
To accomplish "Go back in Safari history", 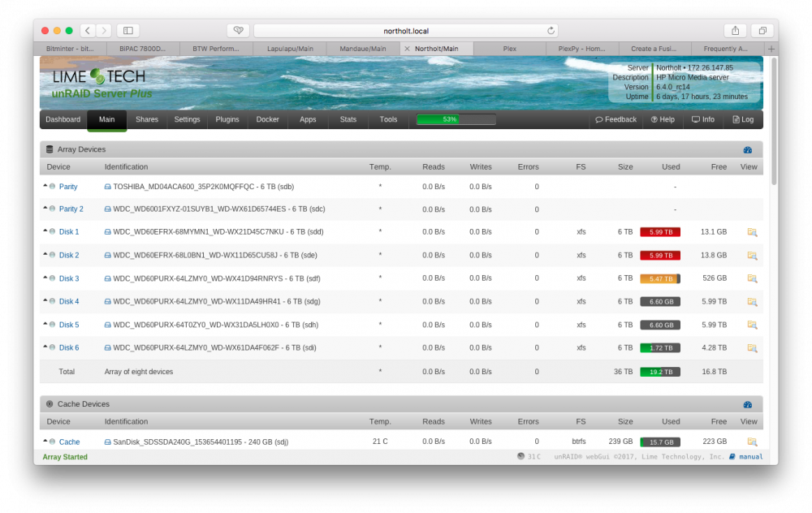I will point(88,31).
